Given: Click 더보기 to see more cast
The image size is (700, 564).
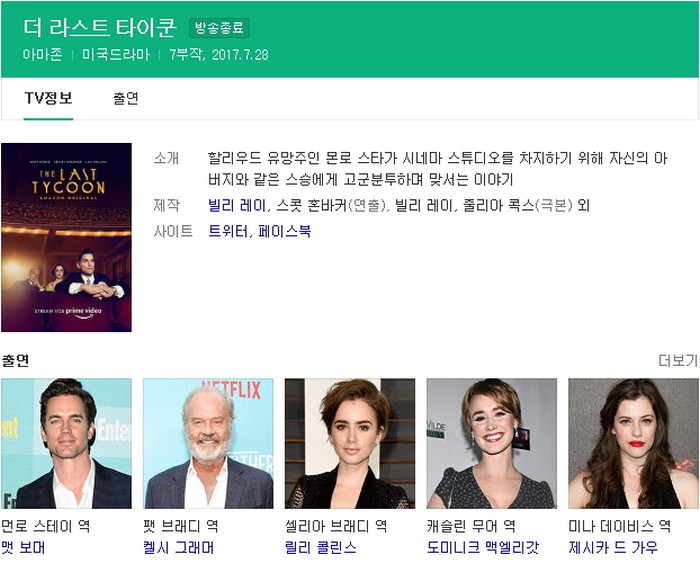Looking at the screenshot, I should pos(678,360).
